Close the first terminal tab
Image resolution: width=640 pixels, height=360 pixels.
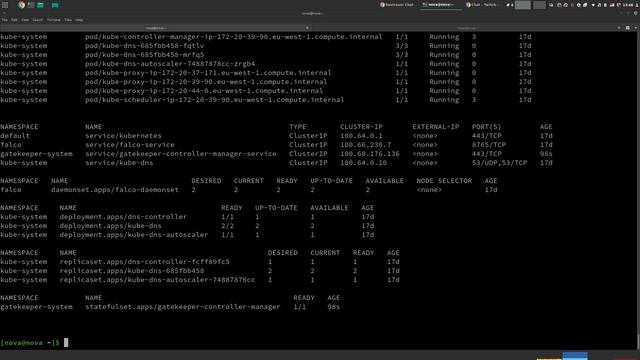(x=307, y=28)
